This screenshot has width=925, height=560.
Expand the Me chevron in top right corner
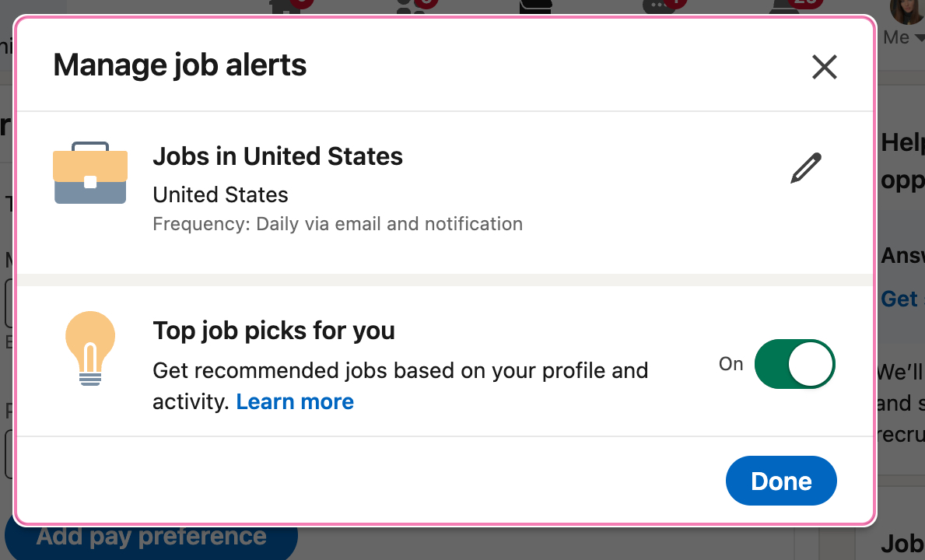coord(921,37)
